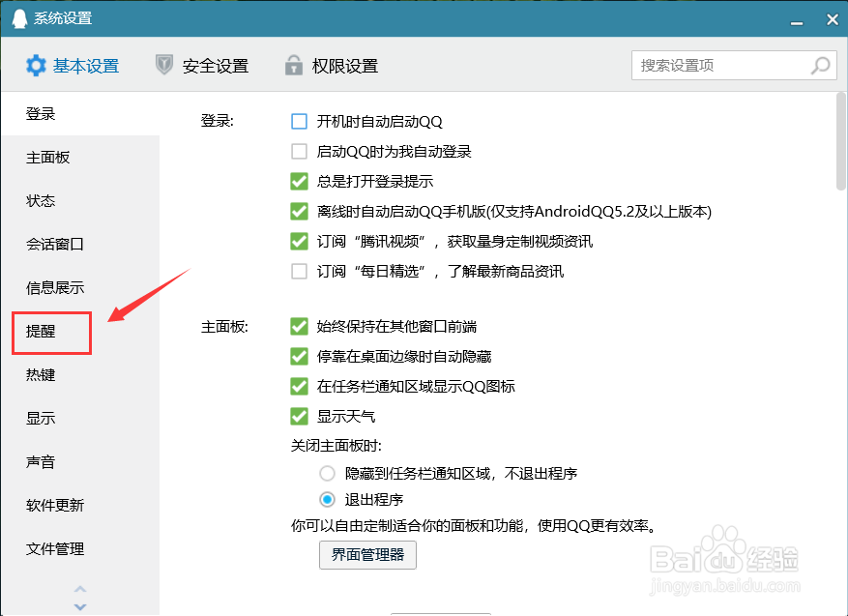Toggle 始终保持在其他窗口前端 checkbox
The width and height of the screenshot is (848, 616).
click(x=299, y=326)
